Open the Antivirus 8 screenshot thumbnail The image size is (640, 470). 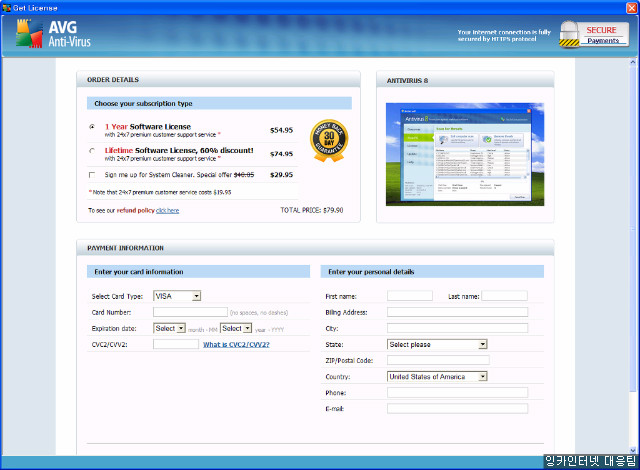(x=465, y=154)
